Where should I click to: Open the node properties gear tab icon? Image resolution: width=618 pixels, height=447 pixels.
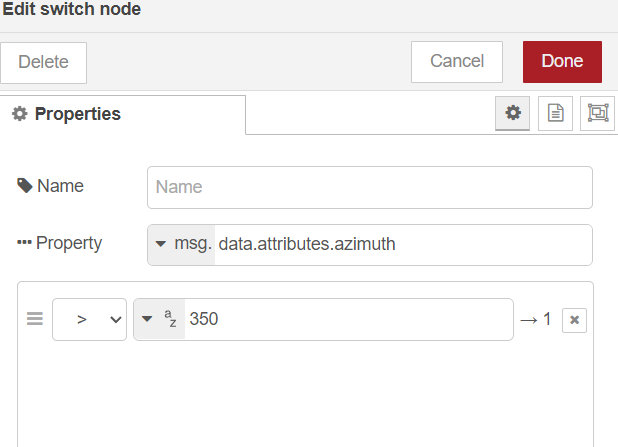[x=512, y=113]
